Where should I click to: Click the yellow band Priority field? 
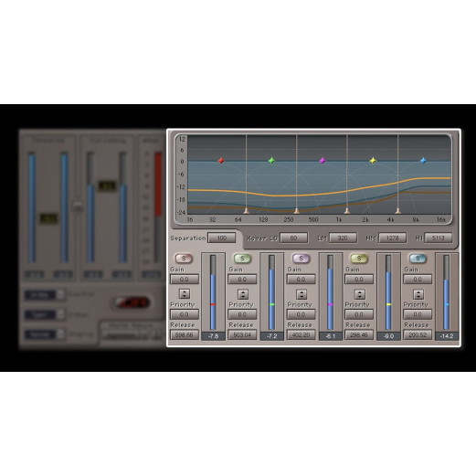coord(359,314)
